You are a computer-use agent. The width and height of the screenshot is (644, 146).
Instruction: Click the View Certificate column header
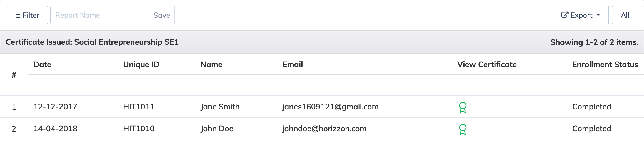[x=487, y=64]
